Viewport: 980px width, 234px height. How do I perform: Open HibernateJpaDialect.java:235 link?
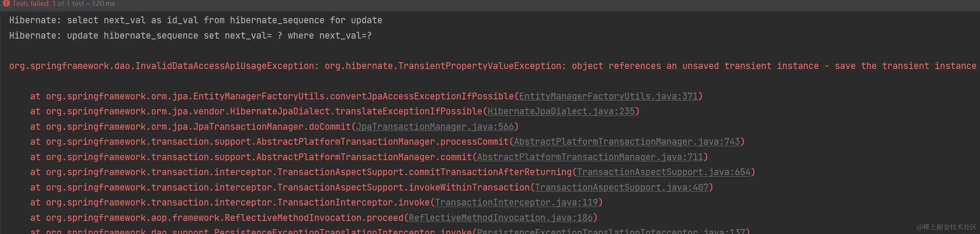tap(561, 112)
